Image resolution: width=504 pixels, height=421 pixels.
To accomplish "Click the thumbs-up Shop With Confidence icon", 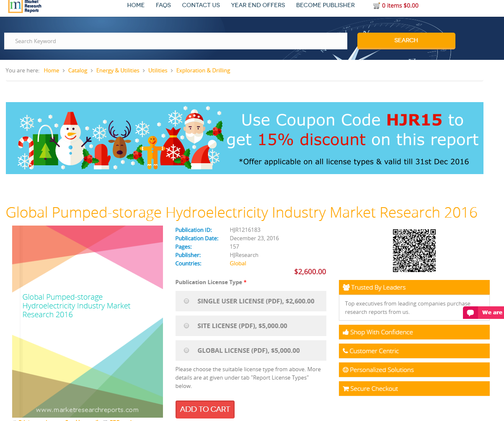I will pos(346,332).
